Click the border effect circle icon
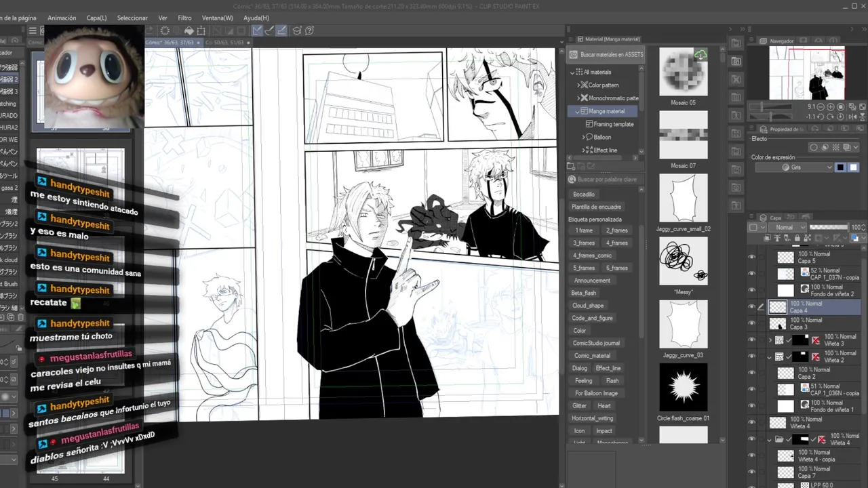Viewport: 868px width, 488px height. tap(814, 147)
